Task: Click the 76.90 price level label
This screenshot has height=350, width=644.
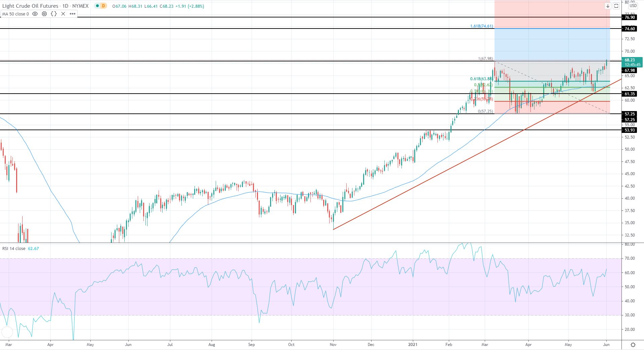Action: pyautogui.click(x=629, y=17)
